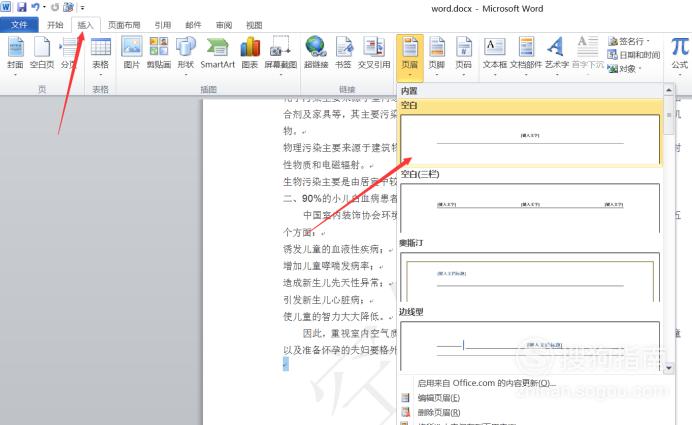Switch to the Review (审阅) tab

pyautogui.click(x=224, y=25)
